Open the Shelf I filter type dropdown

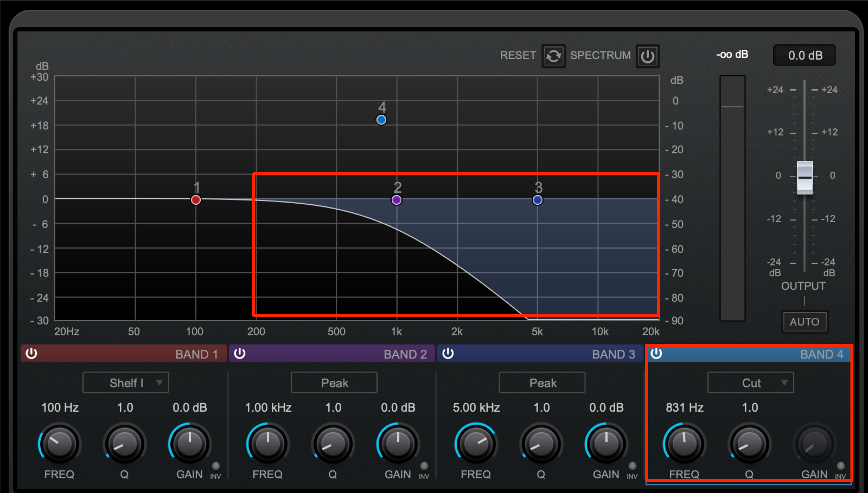click(126, 383)
